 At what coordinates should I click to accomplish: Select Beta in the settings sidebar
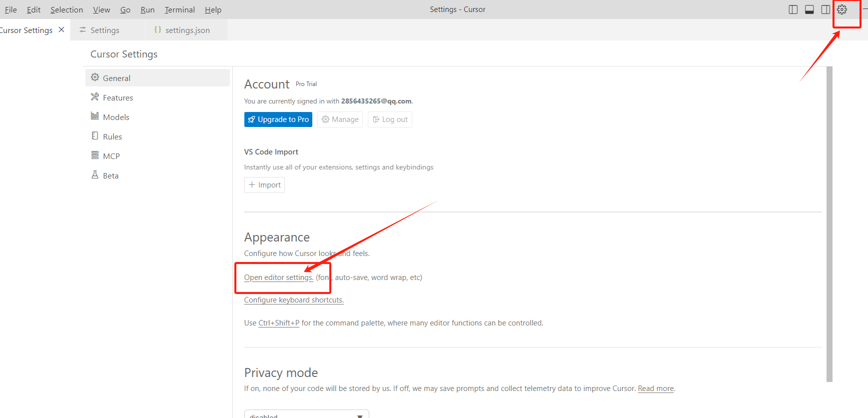157,175
